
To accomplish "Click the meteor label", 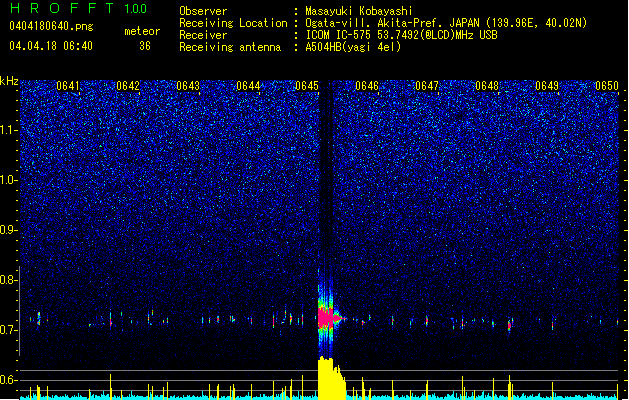I will (142, 31).
